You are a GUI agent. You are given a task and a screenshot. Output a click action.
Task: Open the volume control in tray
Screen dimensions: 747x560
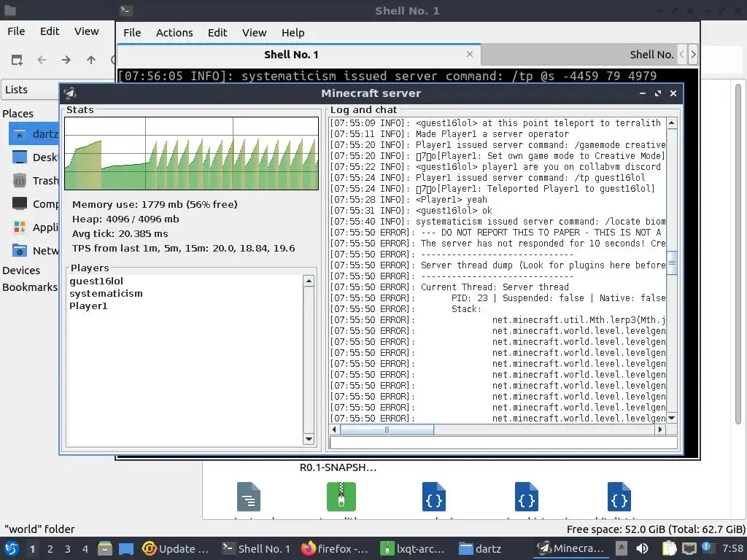642,548
